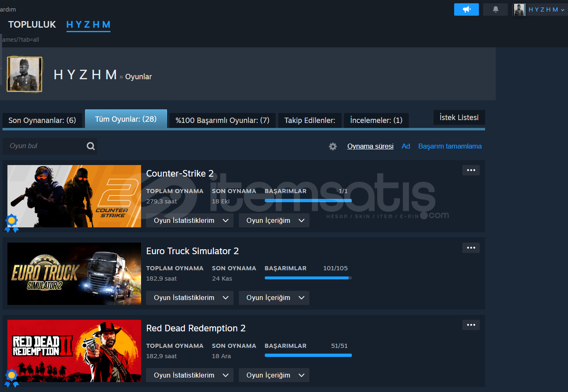Screen dimensions: 568x392
Task: Click the Counter-Strike 2 achievement progress bar
Action: pos(308,201)
